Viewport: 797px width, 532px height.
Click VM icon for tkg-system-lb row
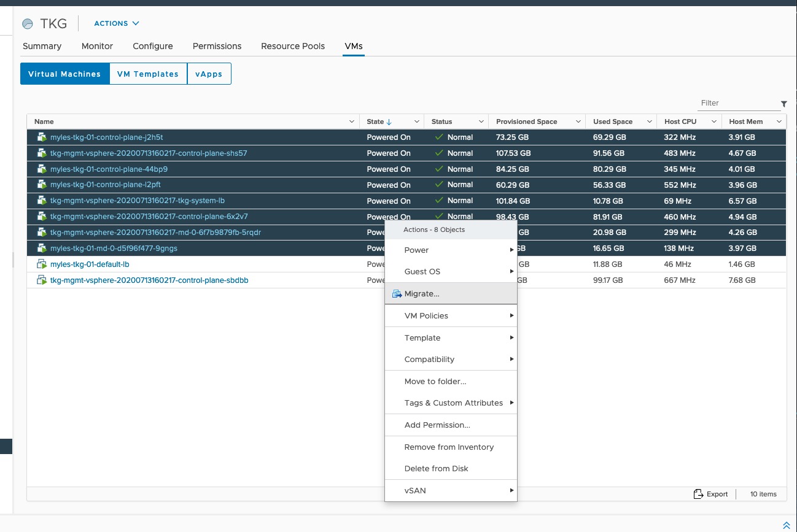(x=42, y=201)
